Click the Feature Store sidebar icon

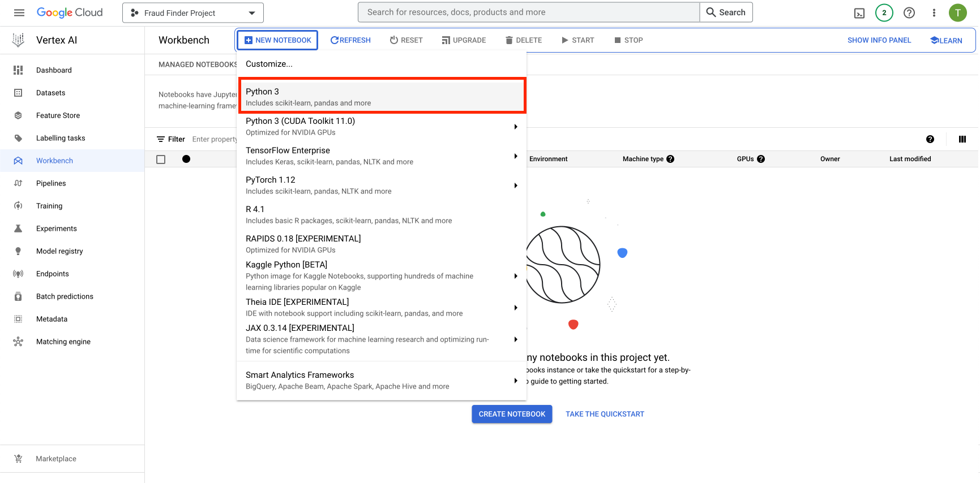(x=18, y=115)
